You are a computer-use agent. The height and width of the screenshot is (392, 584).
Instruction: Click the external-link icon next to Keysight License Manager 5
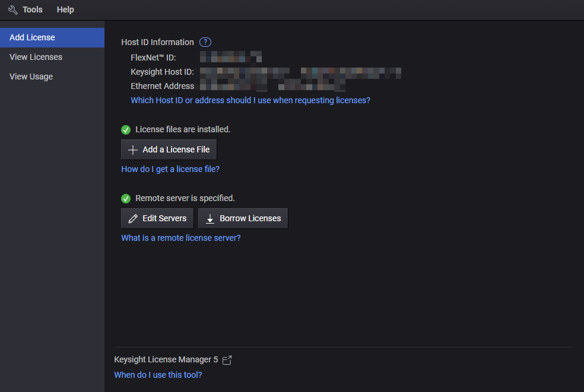227,360
